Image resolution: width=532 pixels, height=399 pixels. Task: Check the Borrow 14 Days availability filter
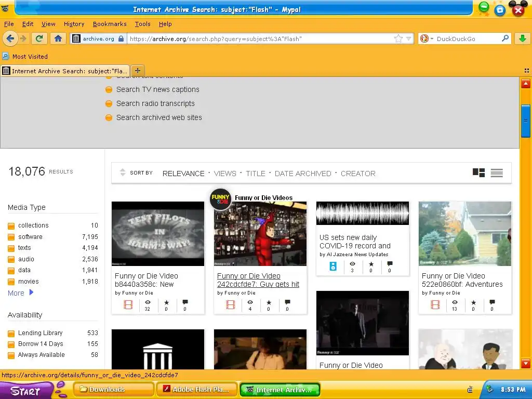[11, 344]
